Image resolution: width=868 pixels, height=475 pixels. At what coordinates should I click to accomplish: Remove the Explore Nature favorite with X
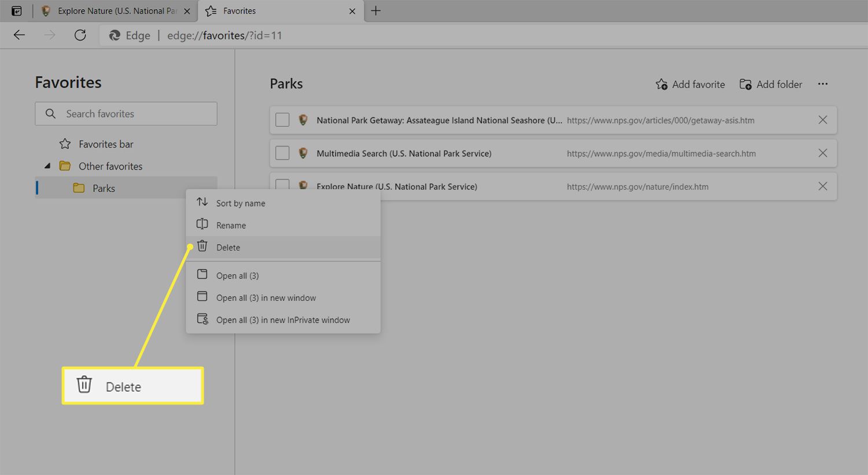822,186
